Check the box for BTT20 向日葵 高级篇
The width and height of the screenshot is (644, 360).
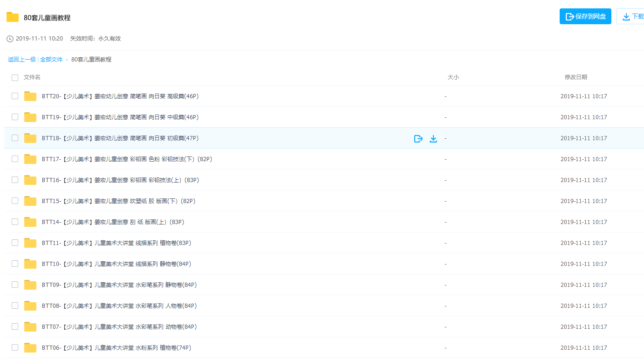click(15, 96)
